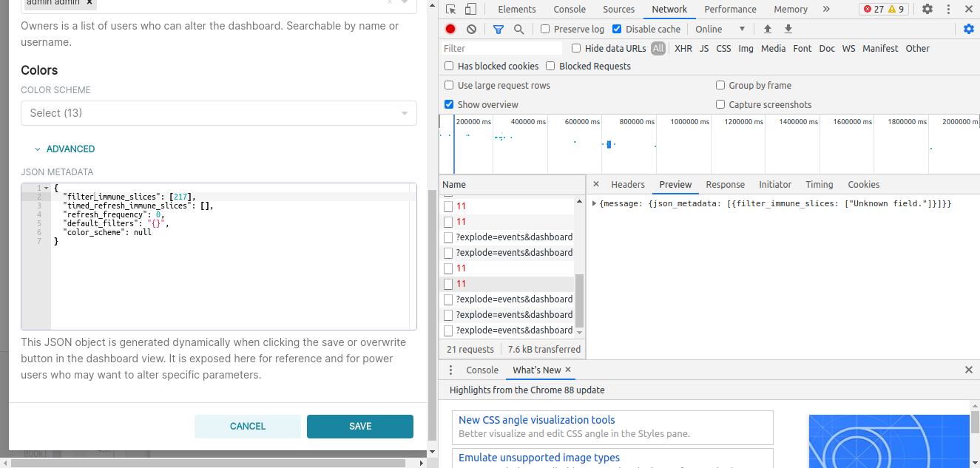Expand the message object in Preview
This screenshot has height=468, width=980.
click(x=595, y=203)
